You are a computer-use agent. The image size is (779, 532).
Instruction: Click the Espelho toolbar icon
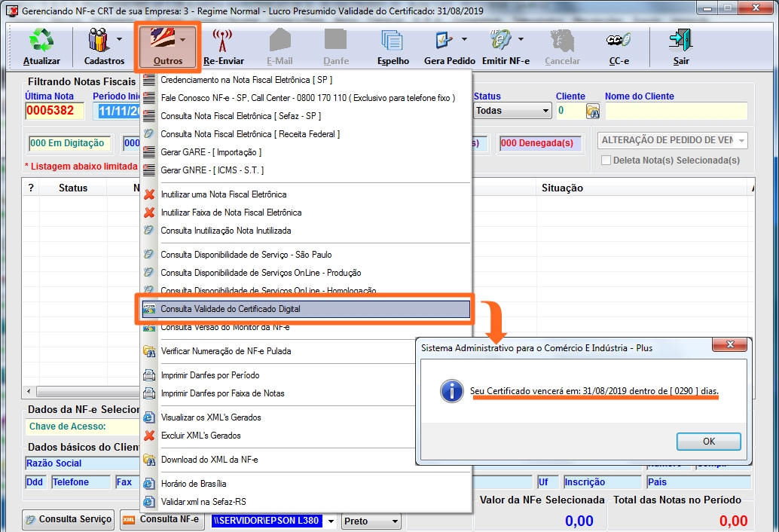[x=393, y=41]
